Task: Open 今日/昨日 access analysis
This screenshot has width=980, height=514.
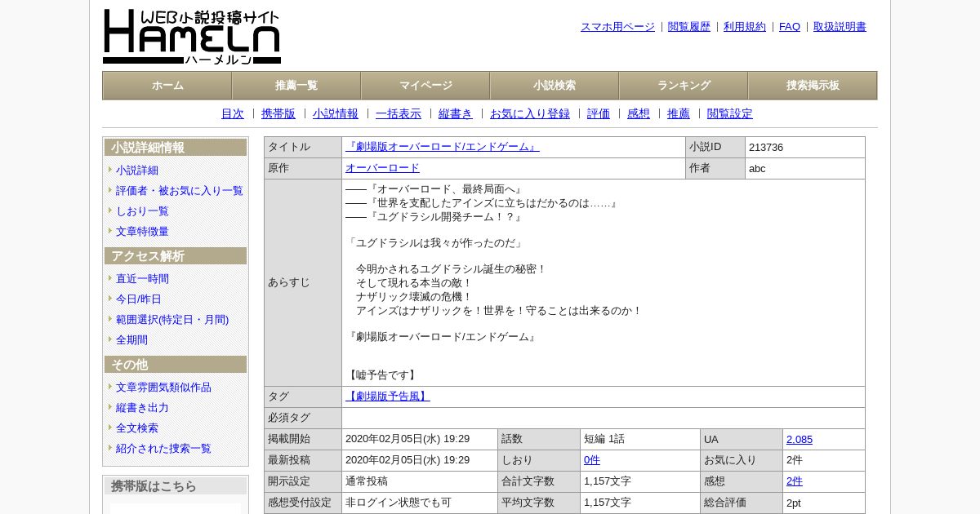Action: [x=139, y=299]
